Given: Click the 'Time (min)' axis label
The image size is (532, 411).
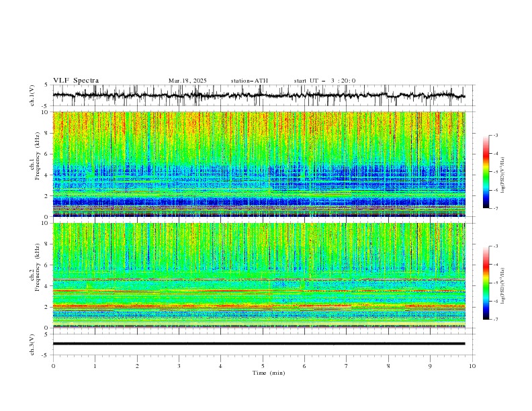Looking at the screenshot, I should (269, 373).
